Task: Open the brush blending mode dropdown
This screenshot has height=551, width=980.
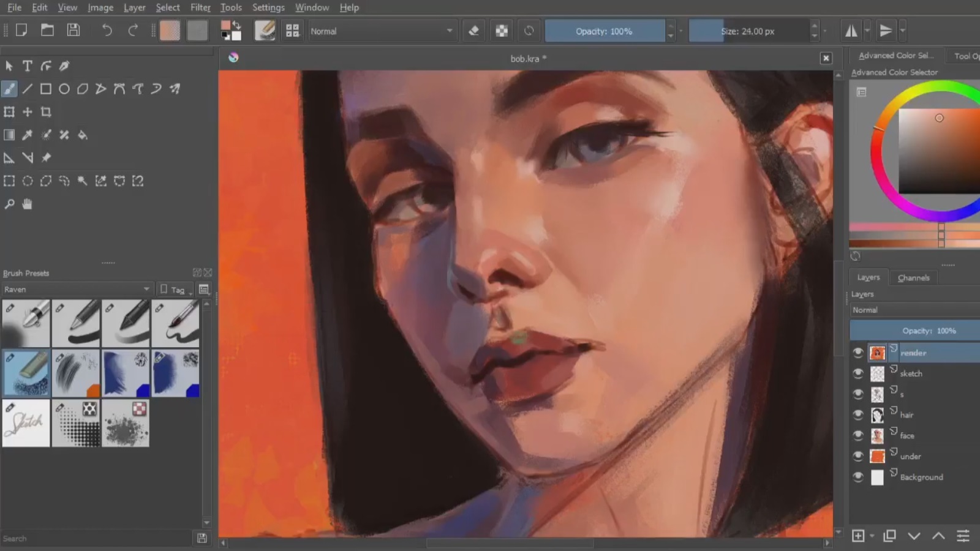Action: (x=382, y=31)
